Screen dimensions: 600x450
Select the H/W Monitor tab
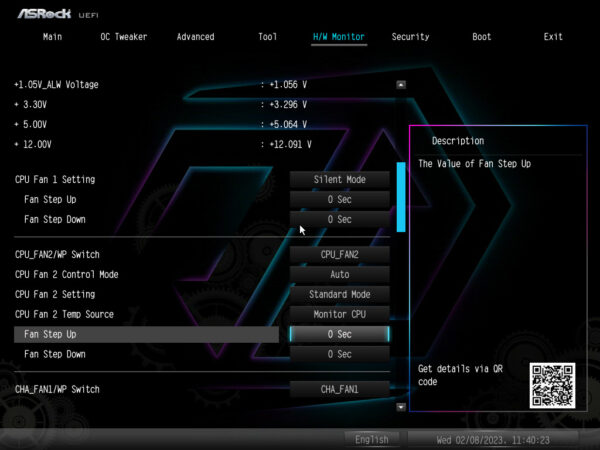(x=339, y=37)
